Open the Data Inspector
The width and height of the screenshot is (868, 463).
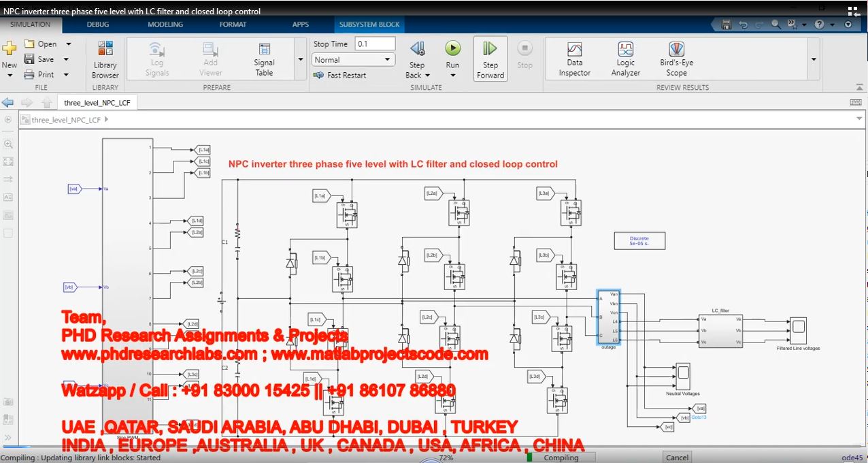click(575, 59)
